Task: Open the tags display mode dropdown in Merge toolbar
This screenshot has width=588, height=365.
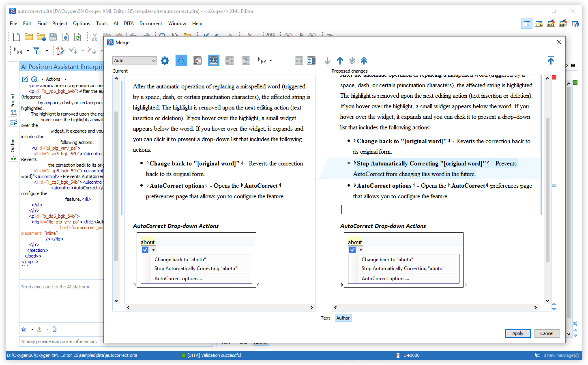Action: pos(265,61)
